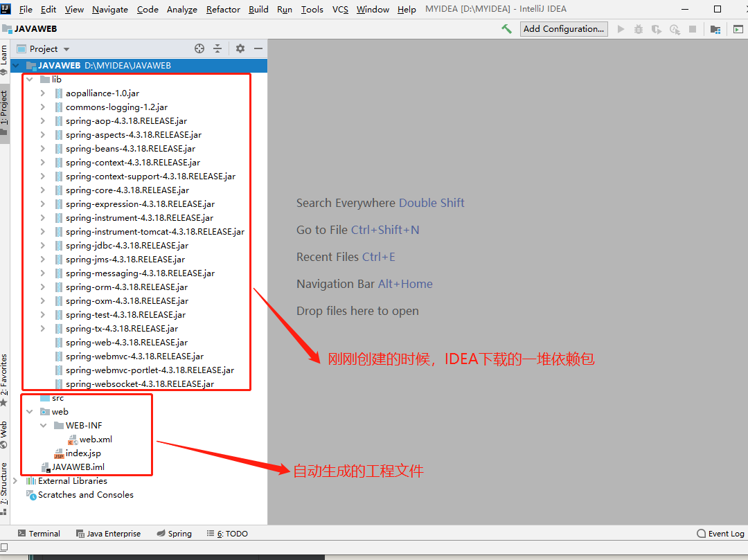Open the 7: Structure side tab
748x560 pixels.
pyautogui.click(x=4, y=489)
